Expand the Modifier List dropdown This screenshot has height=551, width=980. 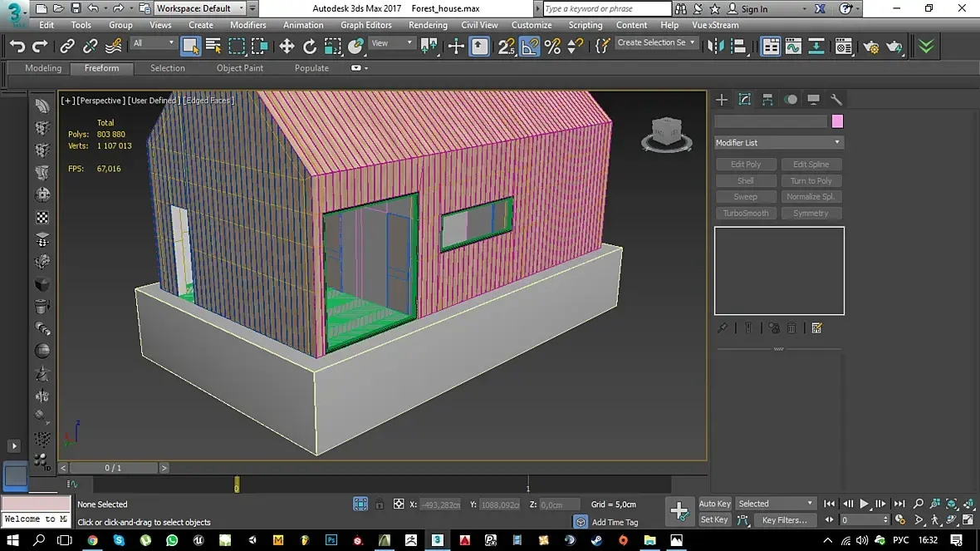pyautogui.click(x=778, y=143)
